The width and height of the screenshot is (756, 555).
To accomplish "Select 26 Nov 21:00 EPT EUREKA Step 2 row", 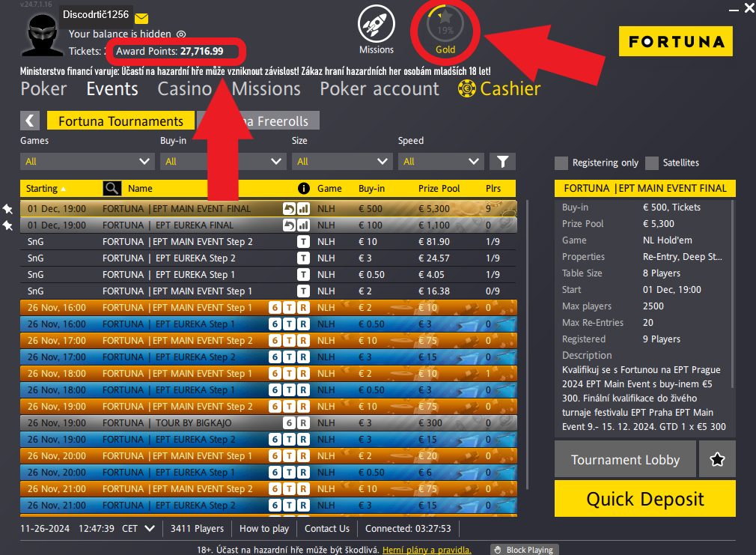I will pyautogui.click(x=269, y=506).
